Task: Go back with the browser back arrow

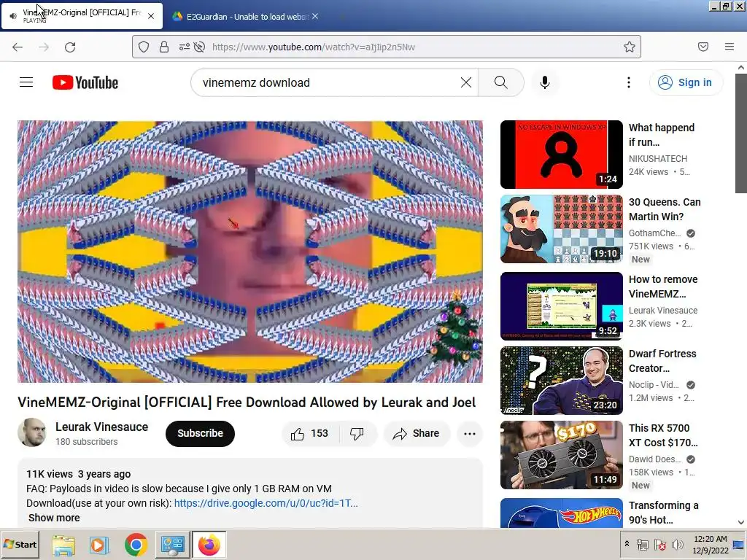Action: point(18,47)
